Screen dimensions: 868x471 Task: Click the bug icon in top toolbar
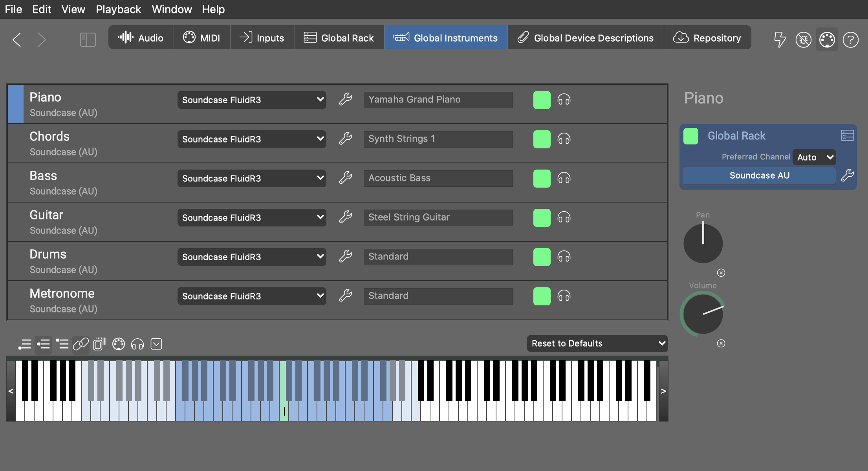point(803,39)
